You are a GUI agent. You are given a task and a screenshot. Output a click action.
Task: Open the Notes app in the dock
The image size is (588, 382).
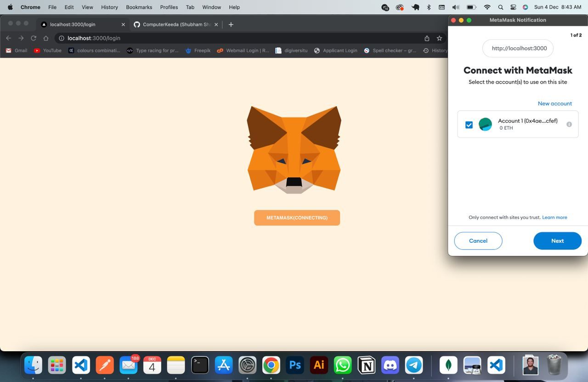coord(176,365)
